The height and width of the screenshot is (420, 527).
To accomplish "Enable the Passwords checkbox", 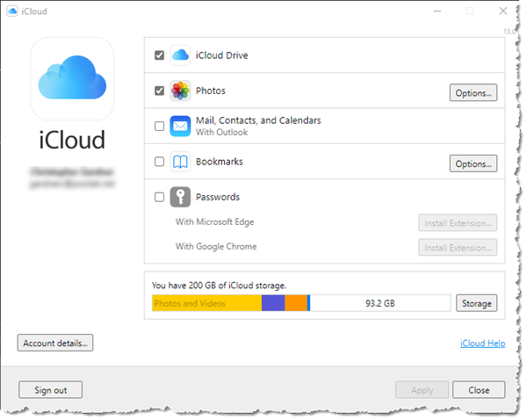I will (159, 198).
